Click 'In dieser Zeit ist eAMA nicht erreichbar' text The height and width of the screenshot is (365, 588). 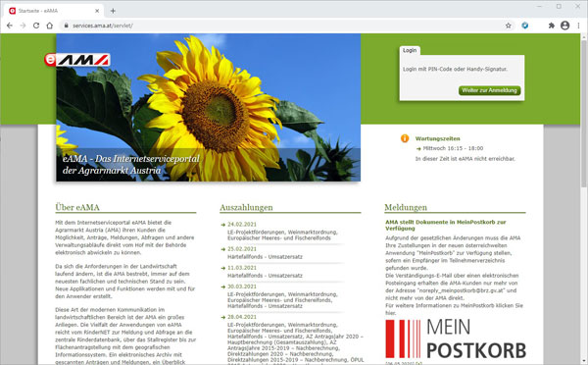pyautogui.click(x=465, y=159)
